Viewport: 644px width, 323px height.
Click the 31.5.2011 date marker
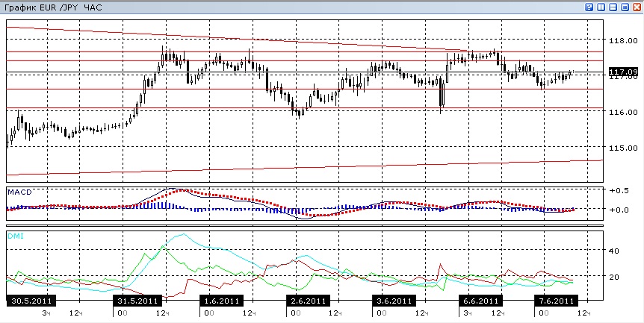pos(137,301)
